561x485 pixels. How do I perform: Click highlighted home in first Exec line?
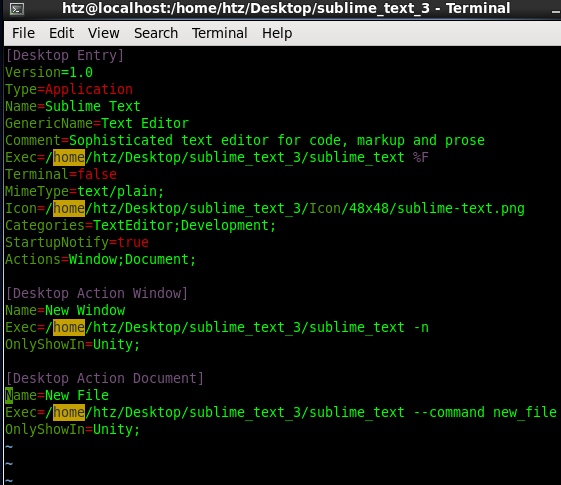point(69,157)
